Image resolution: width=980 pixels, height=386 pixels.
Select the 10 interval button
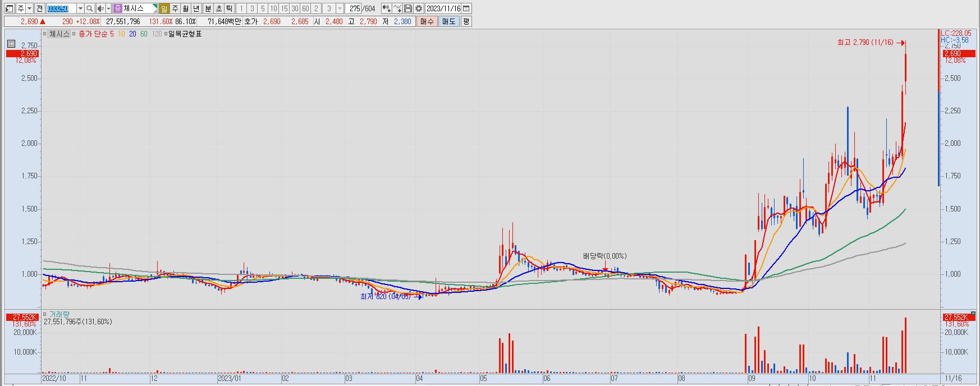[x=273, y=8]
